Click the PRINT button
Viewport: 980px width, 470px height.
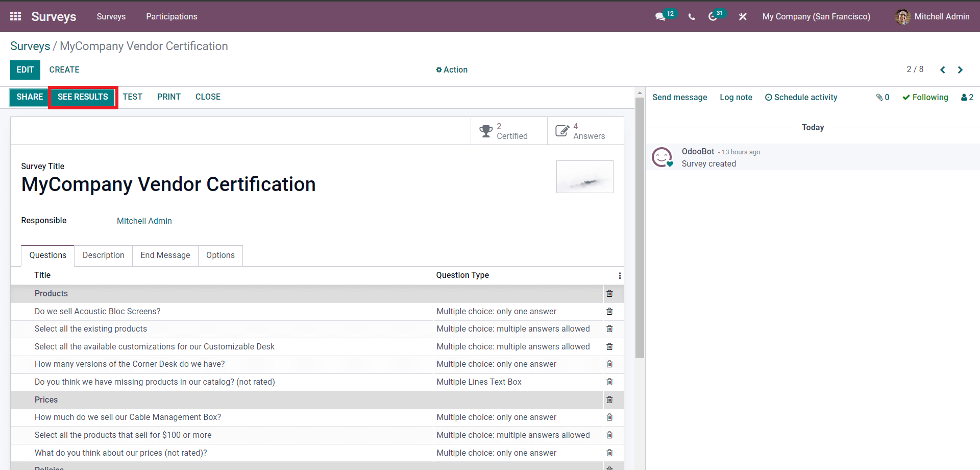(x=169, y=97)
